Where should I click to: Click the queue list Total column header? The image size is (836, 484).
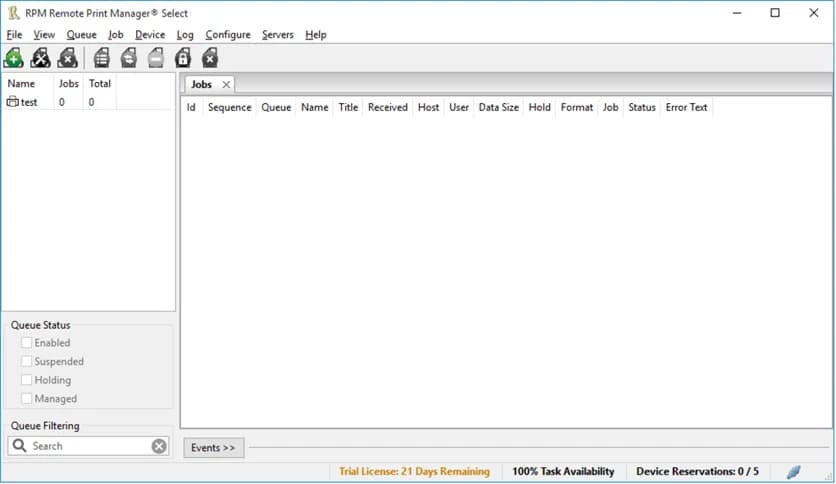100,84
